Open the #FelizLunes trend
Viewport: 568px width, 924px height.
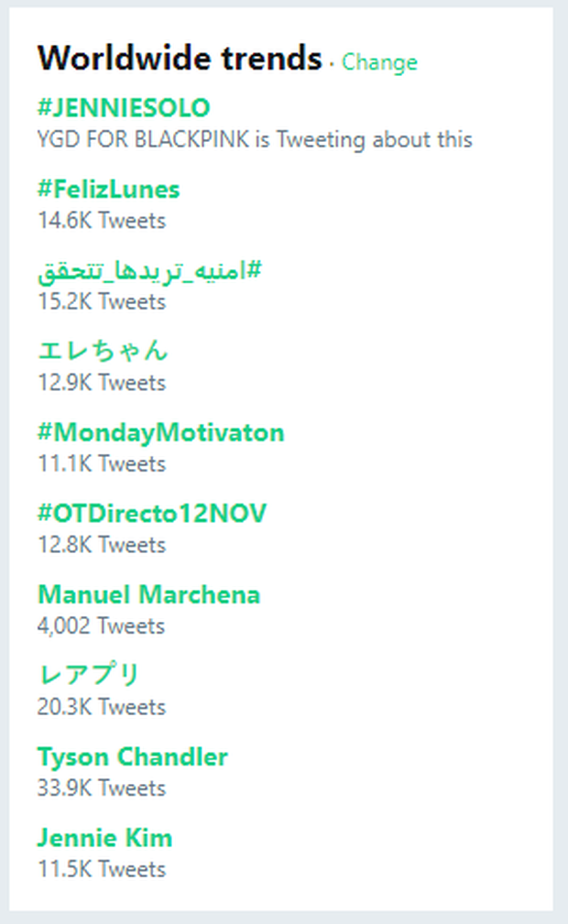(108, 190)
